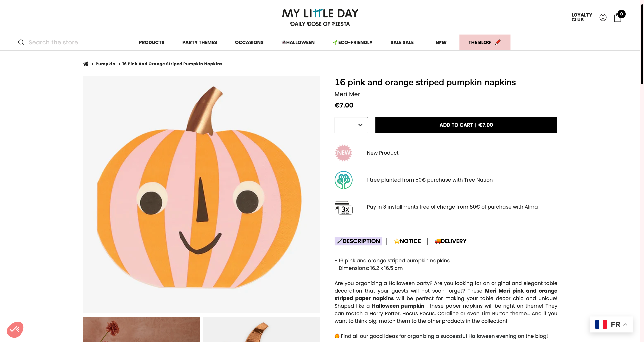Screen dimensions: 644x342
Task: Select the Description tab
Action: pos(358,241)
